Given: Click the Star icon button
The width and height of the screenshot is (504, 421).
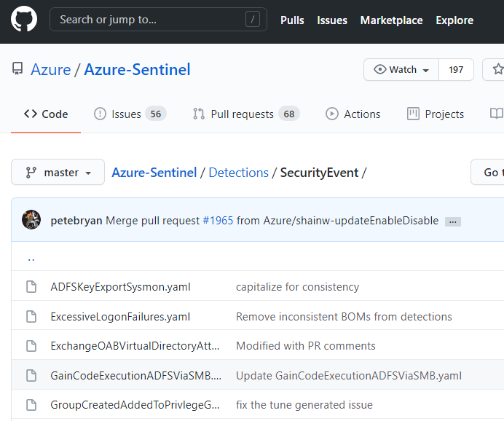Looking at the screenshot, I should (497, 69).
